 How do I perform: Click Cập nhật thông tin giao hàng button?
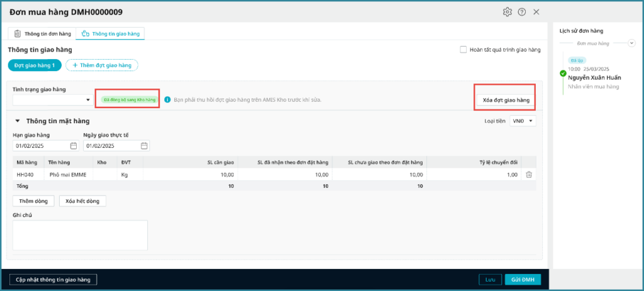[53, 280]
